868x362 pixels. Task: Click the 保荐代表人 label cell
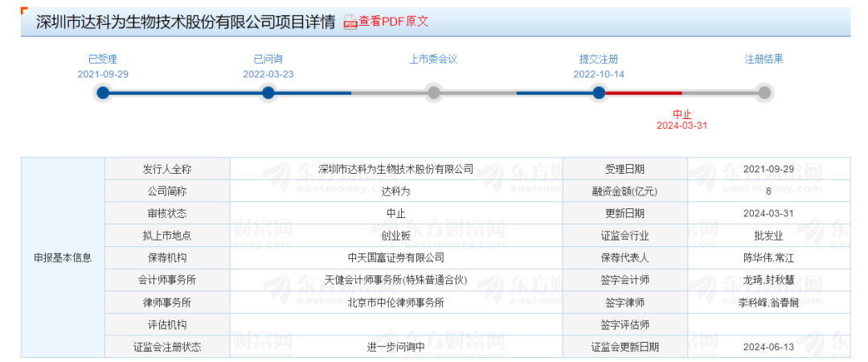click(625, 257)
